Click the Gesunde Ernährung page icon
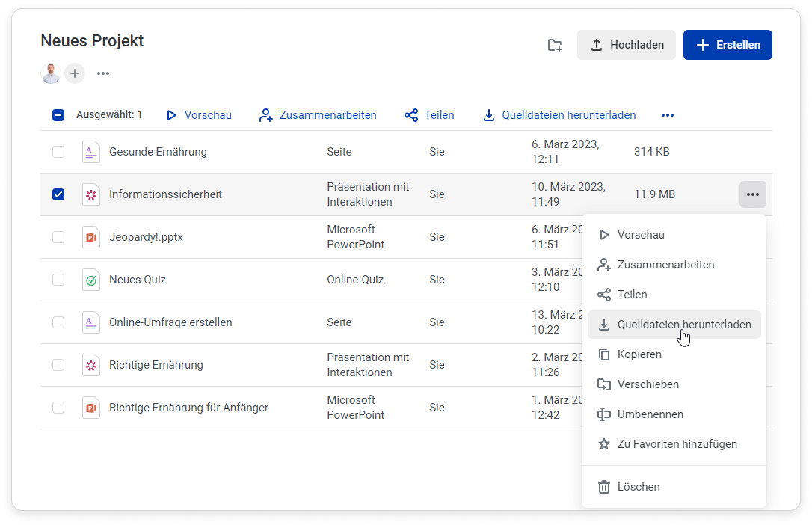812x525 pixels. coord(90,152)
